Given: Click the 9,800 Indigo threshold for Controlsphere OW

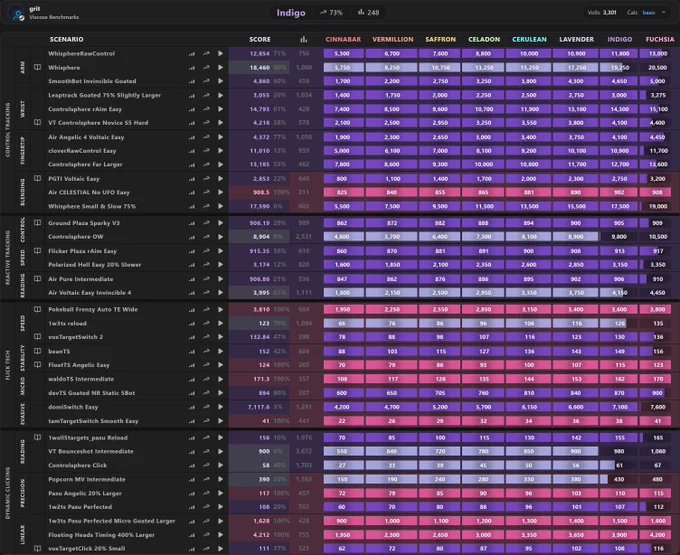Looking at the screenshot, I should click(619, 237).
